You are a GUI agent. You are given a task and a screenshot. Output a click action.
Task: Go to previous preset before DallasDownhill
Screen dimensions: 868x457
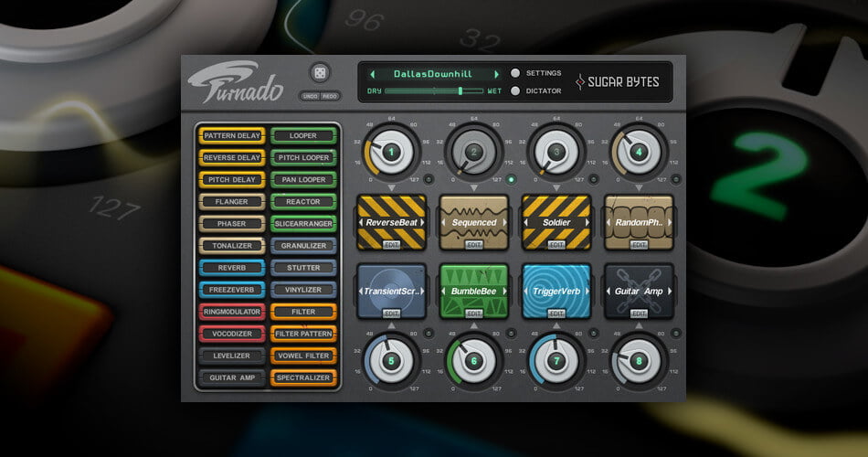click(372, 73)
